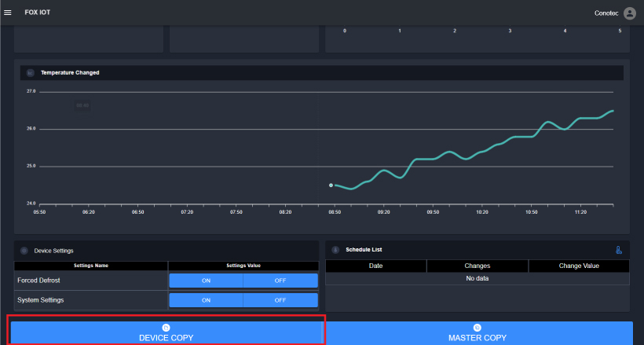This screenshot has height=345, width=644.
Task: Click the icon above DEVICE COPY
Action: (x=166, y=328)
